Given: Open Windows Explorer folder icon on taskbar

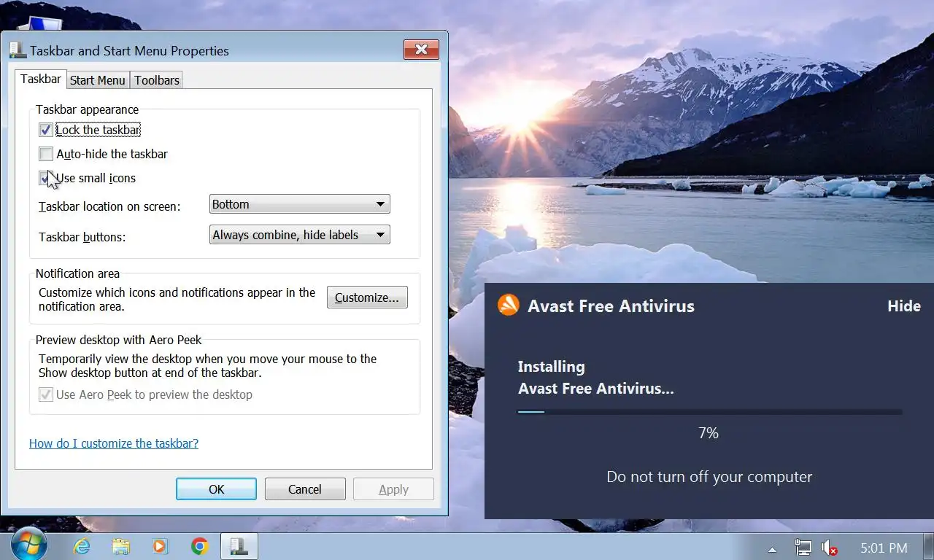Looking at the screenshot, I should click(x=121, y=547).
